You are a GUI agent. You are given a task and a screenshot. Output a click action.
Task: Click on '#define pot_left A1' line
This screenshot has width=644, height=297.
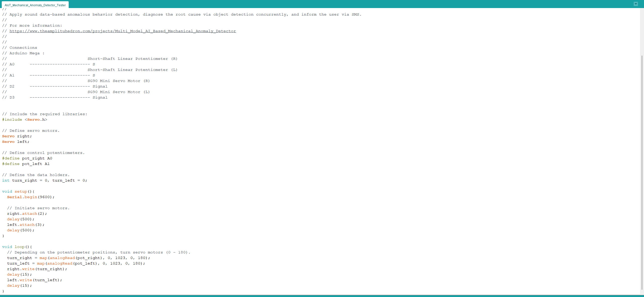(26, 164)
